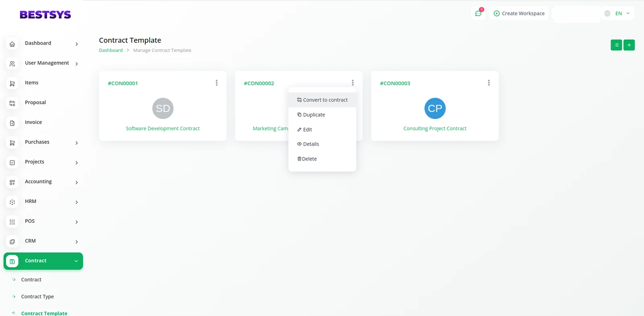
Task: Click the Dashboard breadcrumb link
Action: pyautogui.click(x=111, y=50)
